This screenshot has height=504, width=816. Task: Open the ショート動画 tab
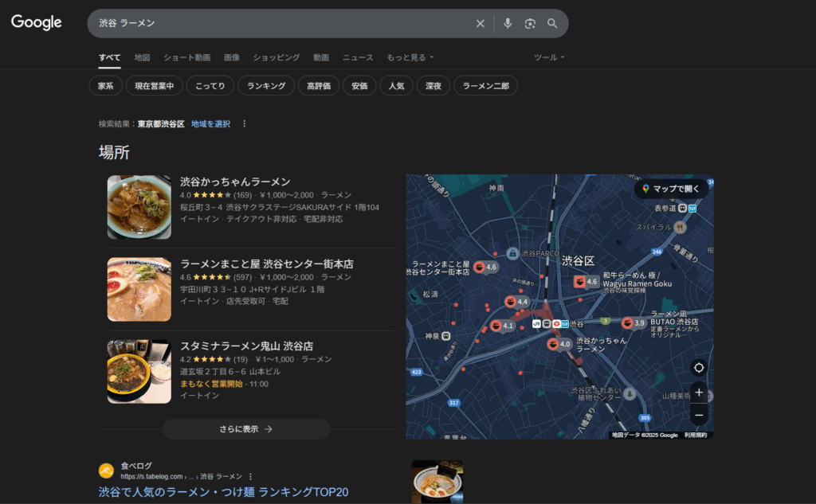[x=186, y=57]
